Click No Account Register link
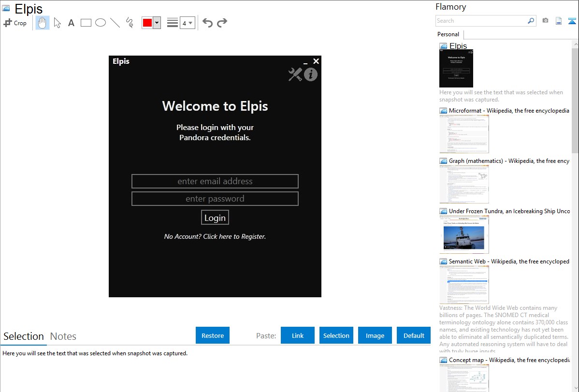The width and height of the screenshot is (579, 392). [215, 236]
